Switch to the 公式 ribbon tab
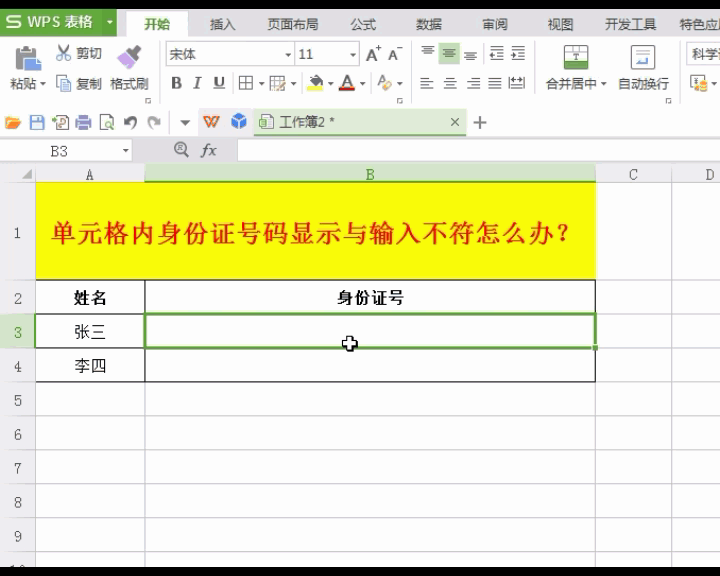The image size is (720, 576). pos(363,24)
